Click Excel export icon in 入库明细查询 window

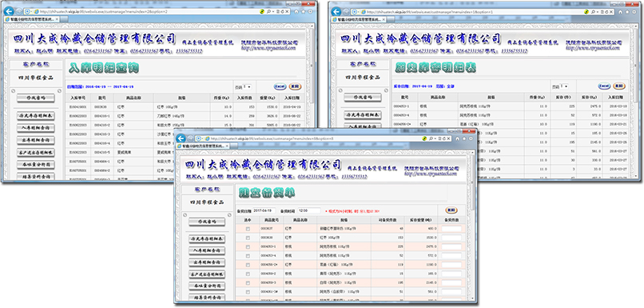coord(280,86)
